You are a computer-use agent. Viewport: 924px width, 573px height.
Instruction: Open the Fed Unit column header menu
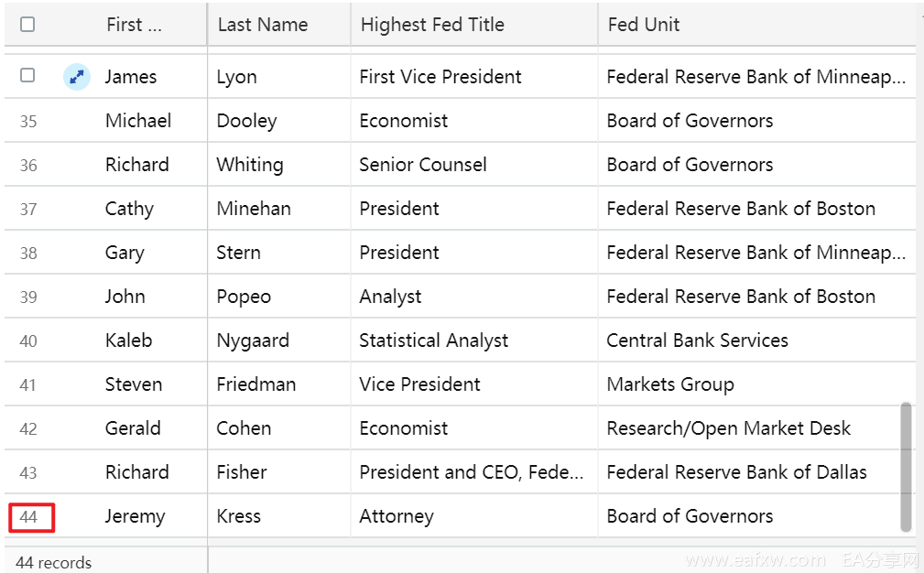click(x=756, y=24)
